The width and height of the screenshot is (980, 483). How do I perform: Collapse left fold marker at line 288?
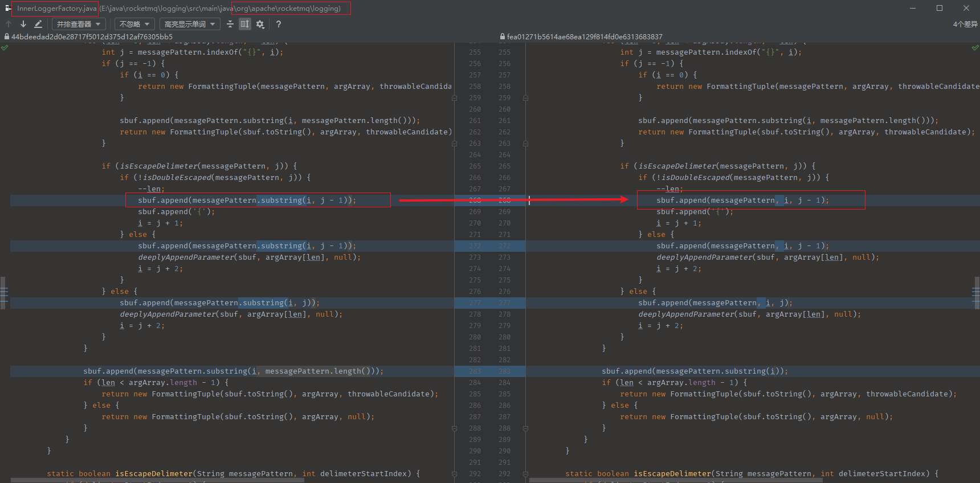pyautogui.click(x=455, y=428)
